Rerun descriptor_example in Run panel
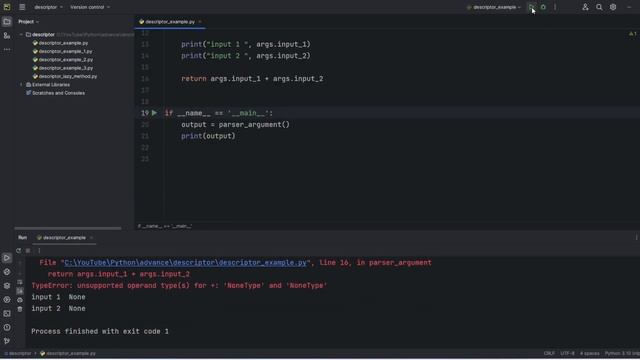The height and width of the screenshot is (360, 640). [18, 250]
